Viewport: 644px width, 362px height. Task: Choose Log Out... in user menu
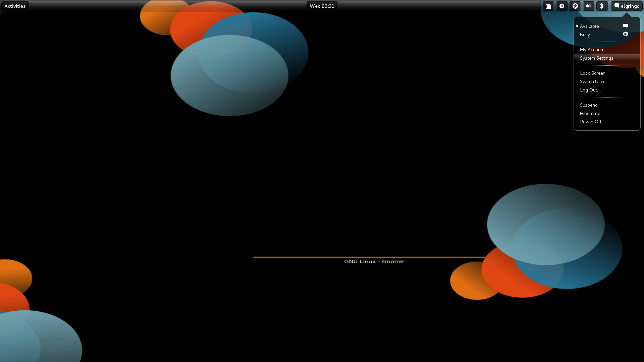(607, 90)
